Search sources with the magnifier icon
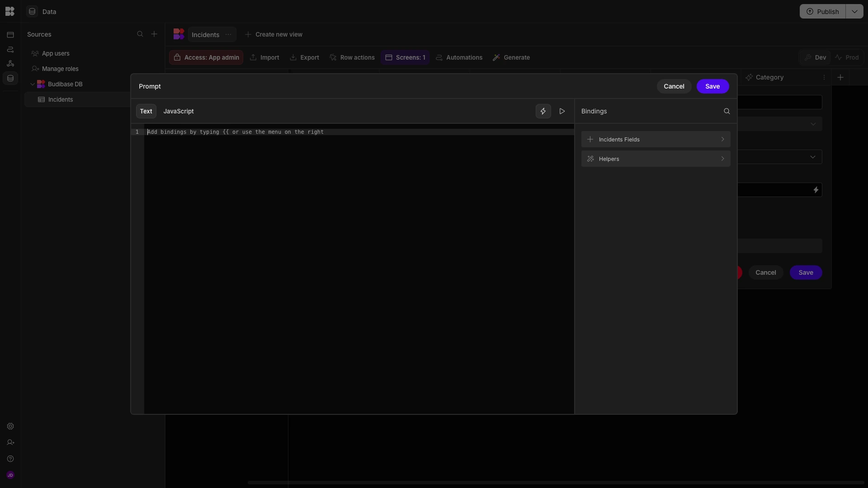Screen dimensions: 868x488 tap(140, 34)
